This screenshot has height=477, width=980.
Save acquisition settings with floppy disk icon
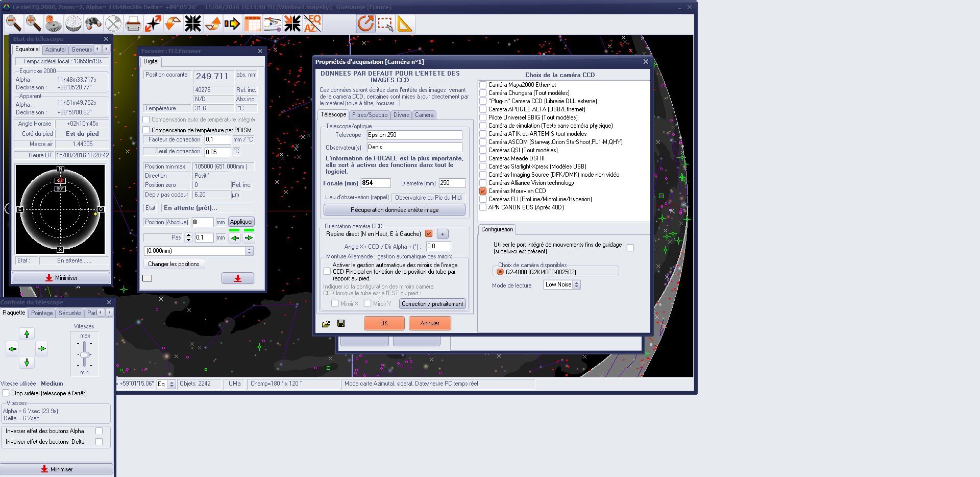click(341, 323)
